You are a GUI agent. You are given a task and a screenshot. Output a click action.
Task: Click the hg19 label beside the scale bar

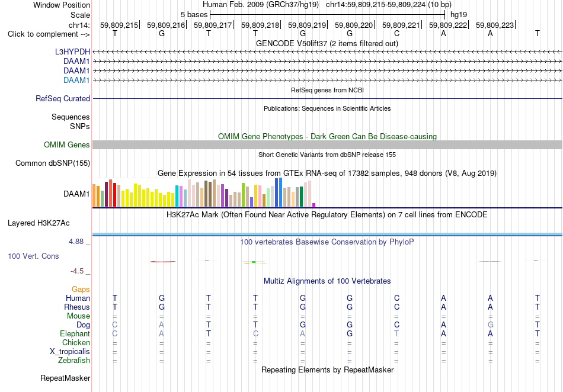pos(459,15)
